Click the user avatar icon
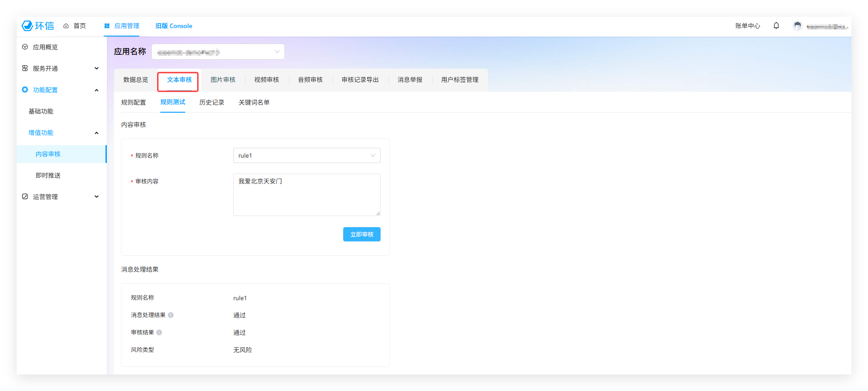 click(797, 26)
